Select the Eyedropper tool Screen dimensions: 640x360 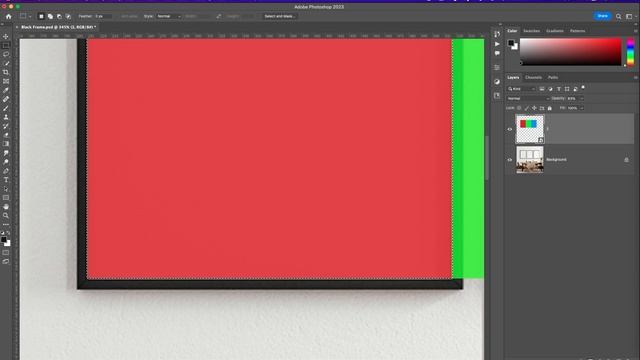6,90
